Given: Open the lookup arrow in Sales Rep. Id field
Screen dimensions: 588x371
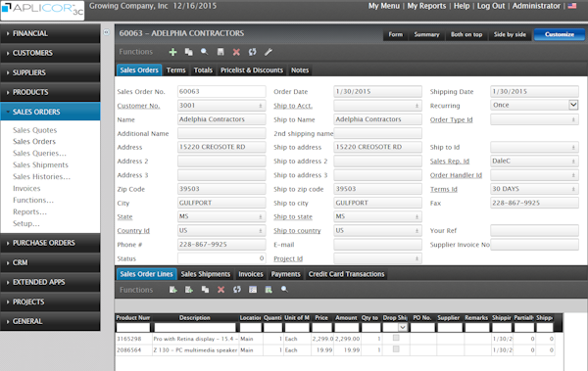Looking at the screenshot, I should click(x=573, y=162).
